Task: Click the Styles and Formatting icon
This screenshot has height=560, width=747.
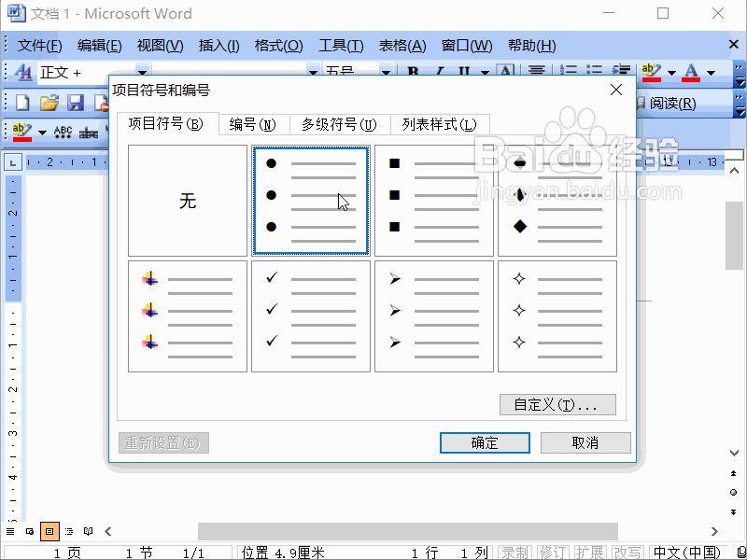Action: point(22,73)
